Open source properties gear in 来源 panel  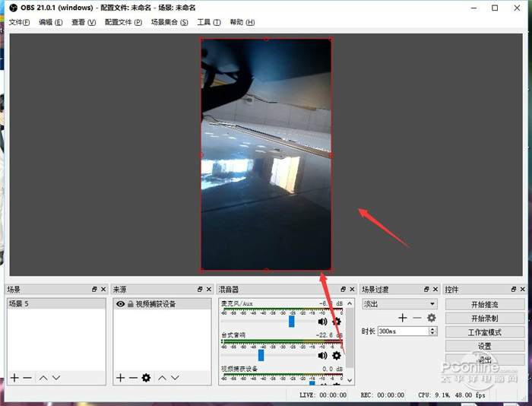point(146,377)
